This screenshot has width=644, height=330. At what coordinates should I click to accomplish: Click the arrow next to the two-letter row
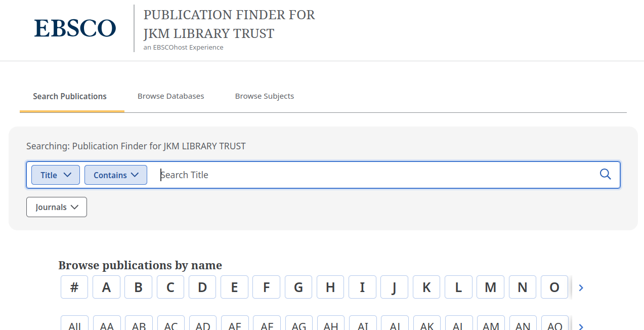581,326
